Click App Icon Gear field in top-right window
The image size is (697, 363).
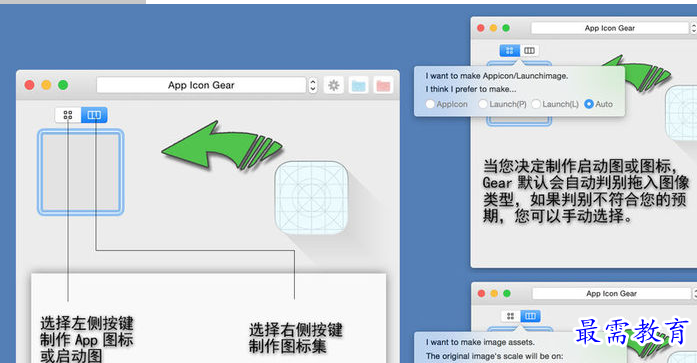[x=610, y=28]
